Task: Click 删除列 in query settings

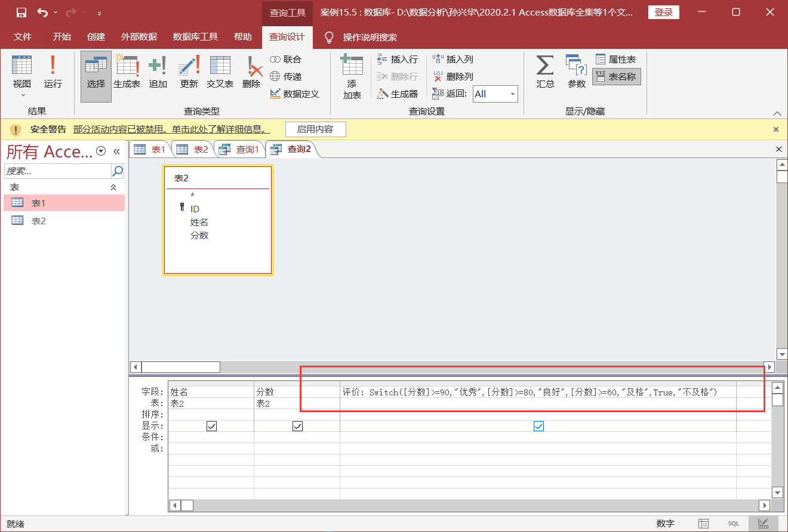Action: point(453,77)
